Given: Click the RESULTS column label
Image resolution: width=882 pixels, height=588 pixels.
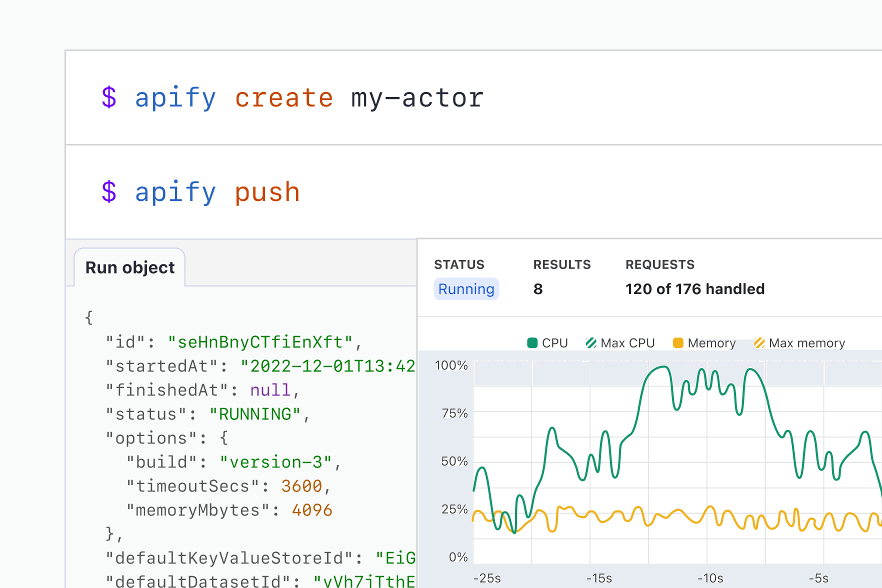Looking at the screenshot, I should coord(562,264).
